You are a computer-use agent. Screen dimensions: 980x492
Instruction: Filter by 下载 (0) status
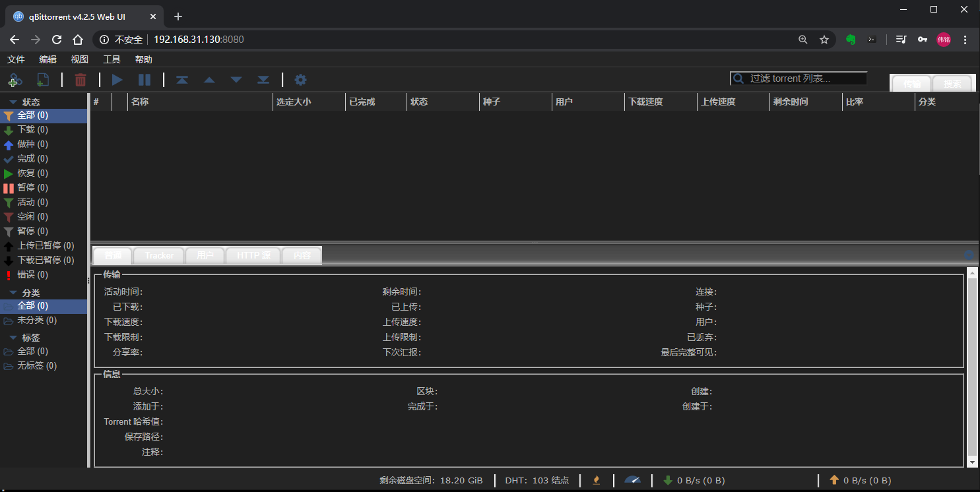[x=44, y=130]
